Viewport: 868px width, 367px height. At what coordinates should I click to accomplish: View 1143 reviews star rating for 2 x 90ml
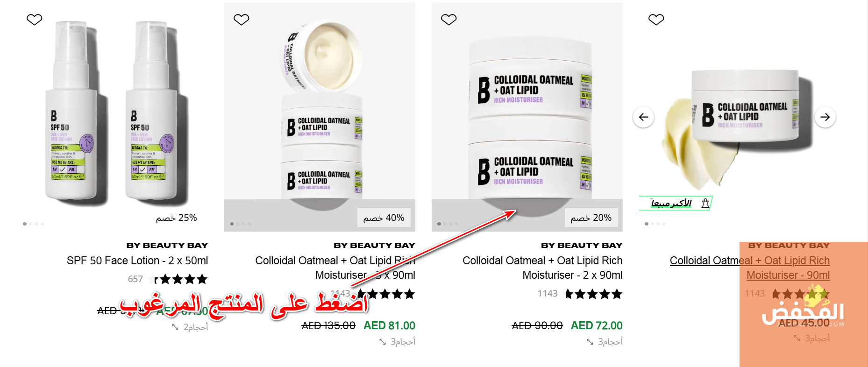point(580,294)
